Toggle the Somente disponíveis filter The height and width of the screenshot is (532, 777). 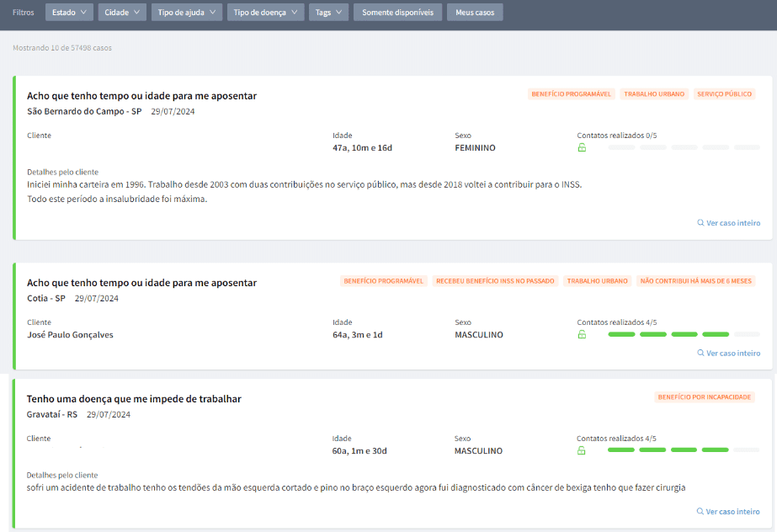pos(397,13)
